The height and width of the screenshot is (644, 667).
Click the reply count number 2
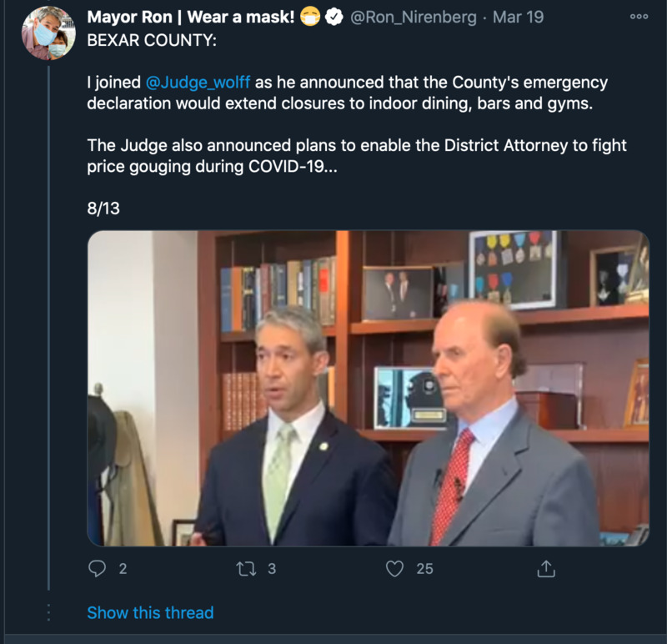tap(123, 568)
